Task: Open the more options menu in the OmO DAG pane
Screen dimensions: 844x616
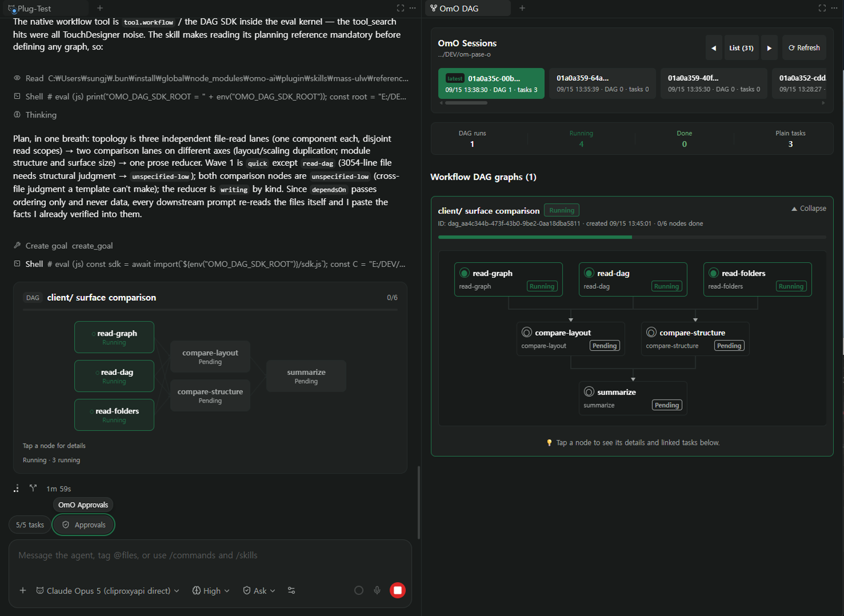Action: tap(834, 8)
